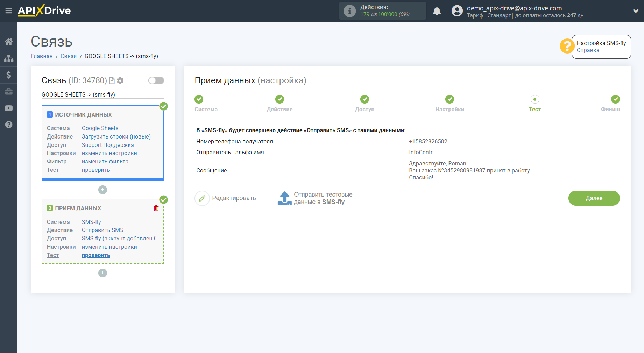This screenshot has width=644, height=353.
Task: Open SMS-fly (аккаунт добавлен access link
Action: click(x=119, y=239)
